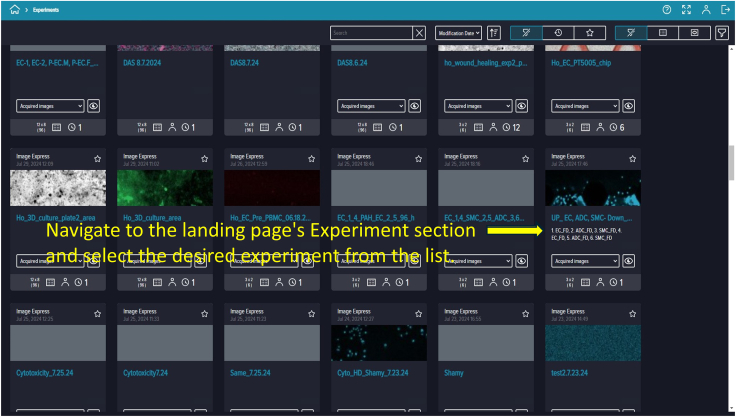Viewport: 736px width, 417px height.
Task: Click person icon on EC_1,4_SMC card footer
Action: (493, 282)
